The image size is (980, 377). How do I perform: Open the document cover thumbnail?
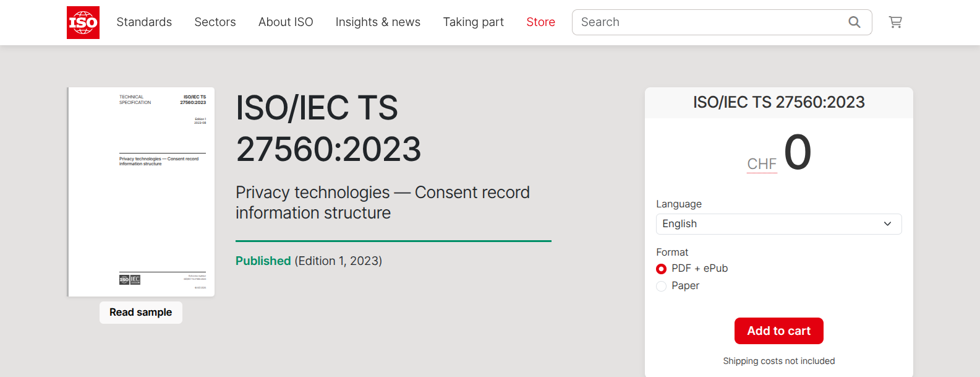point(141,192)
